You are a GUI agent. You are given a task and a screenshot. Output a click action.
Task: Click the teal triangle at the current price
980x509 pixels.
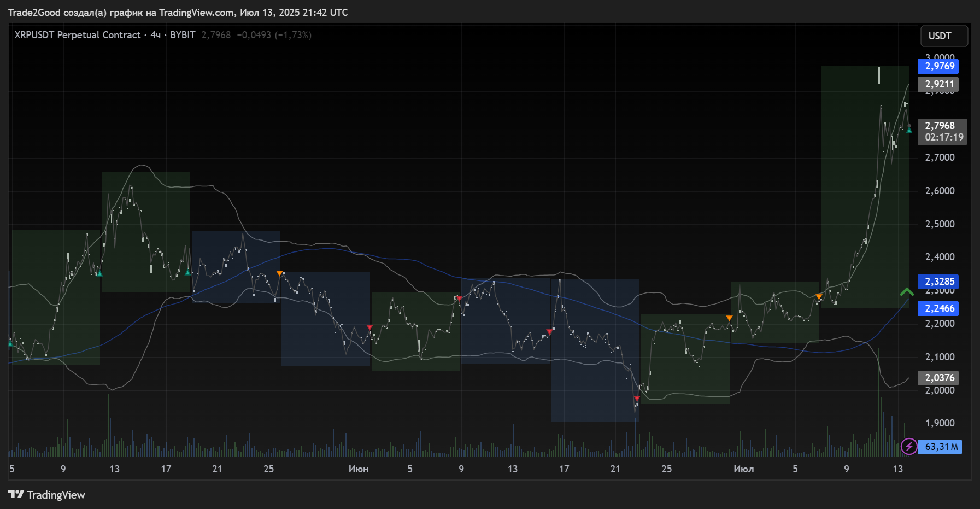[x=909, y=130]
